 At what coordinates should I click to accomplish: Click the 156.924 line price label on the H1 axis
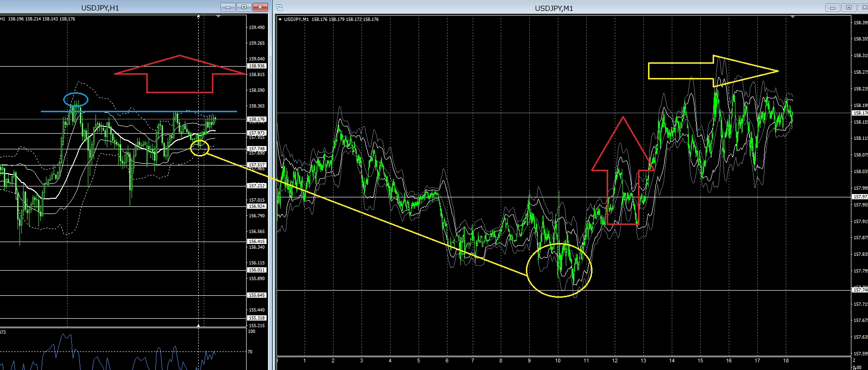click(257, 206)
